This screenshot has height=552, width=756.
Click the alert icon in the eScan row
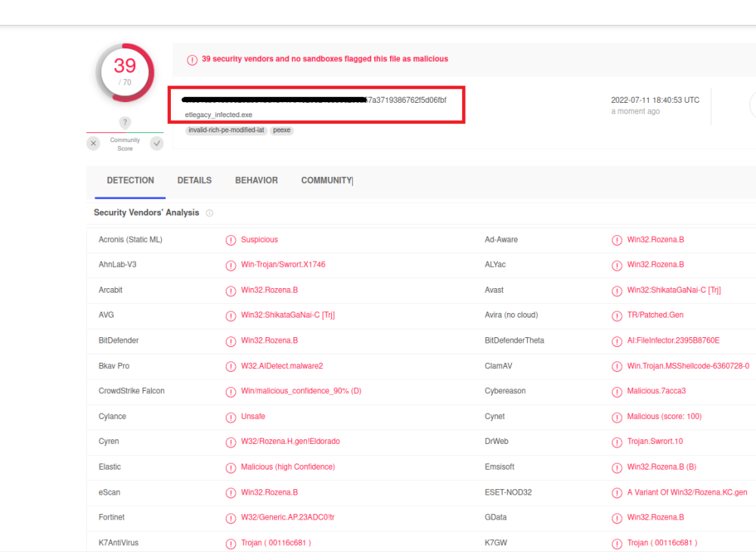[x=231, y=493]
